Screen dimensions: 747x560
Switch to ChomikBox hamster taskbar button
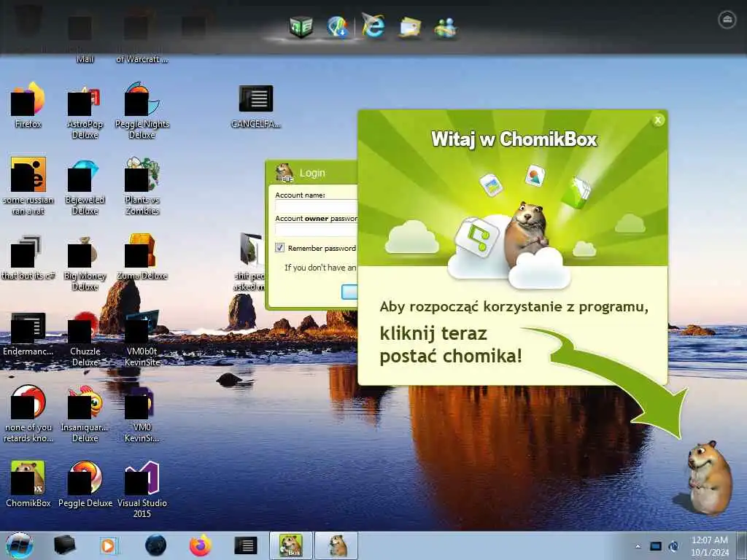pos(336,545)
